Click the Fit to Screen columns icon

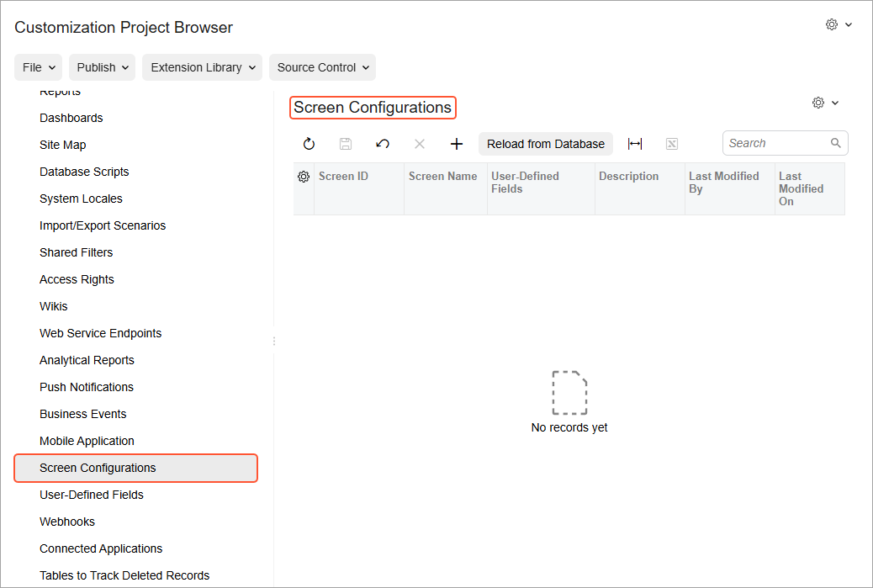635,144
